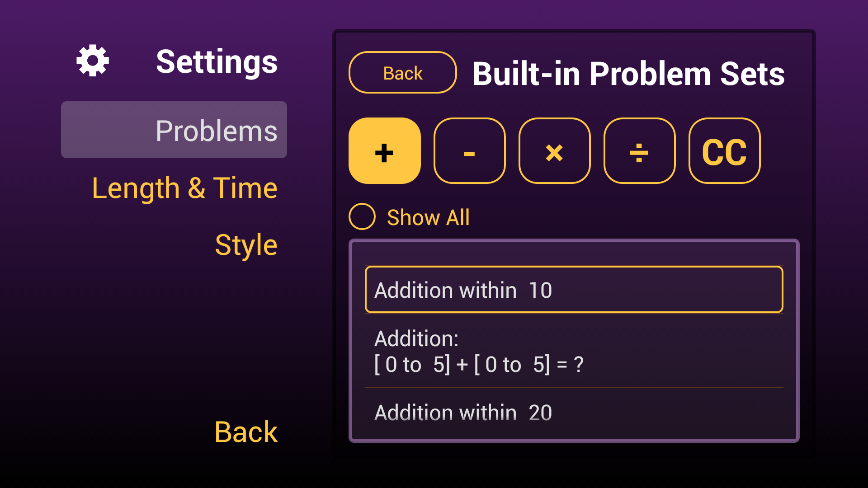Switch to subtraction (-) problem sets
Screen dimensions: 868x488
tap(469, 151)
